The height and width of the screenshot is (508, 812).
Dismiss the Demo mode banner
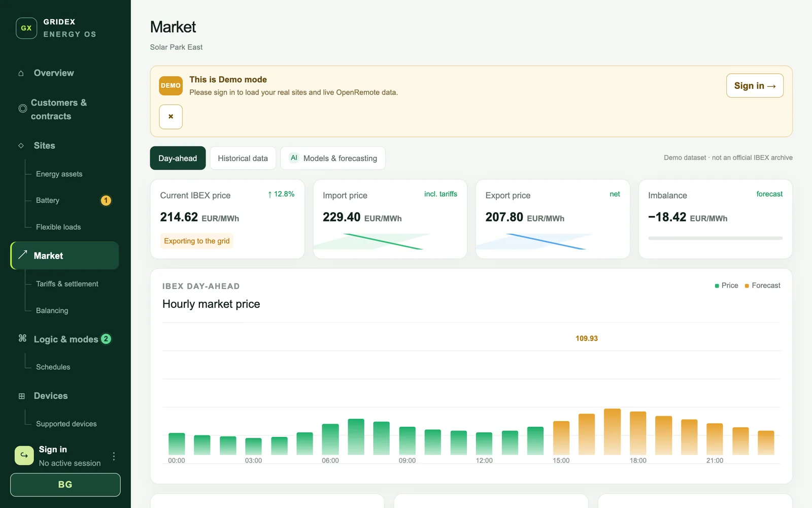pyautogui.click(x=171, y=117)
